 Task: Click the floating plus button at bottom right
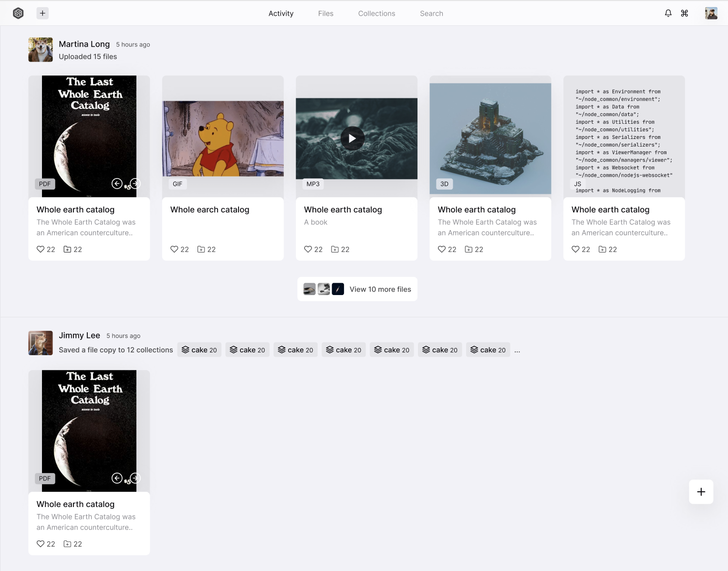click(701, 492)
